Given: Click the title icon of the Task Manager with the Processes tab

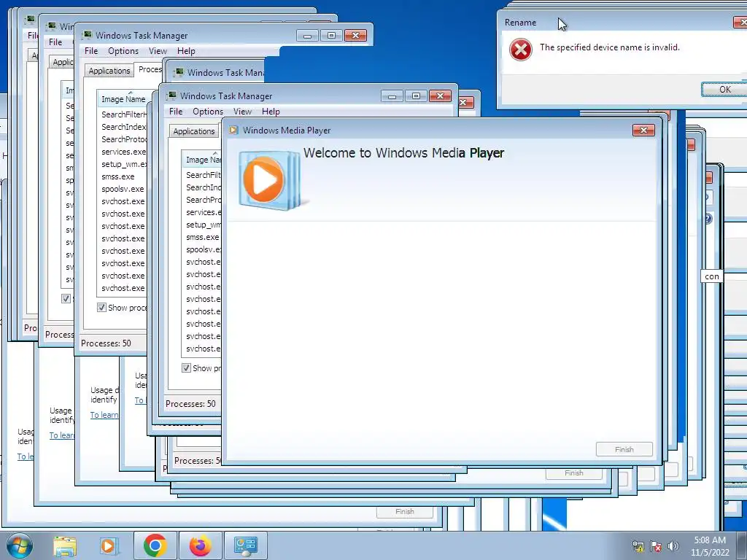Looking at the screenshot, I should click(x=87, y=35).
